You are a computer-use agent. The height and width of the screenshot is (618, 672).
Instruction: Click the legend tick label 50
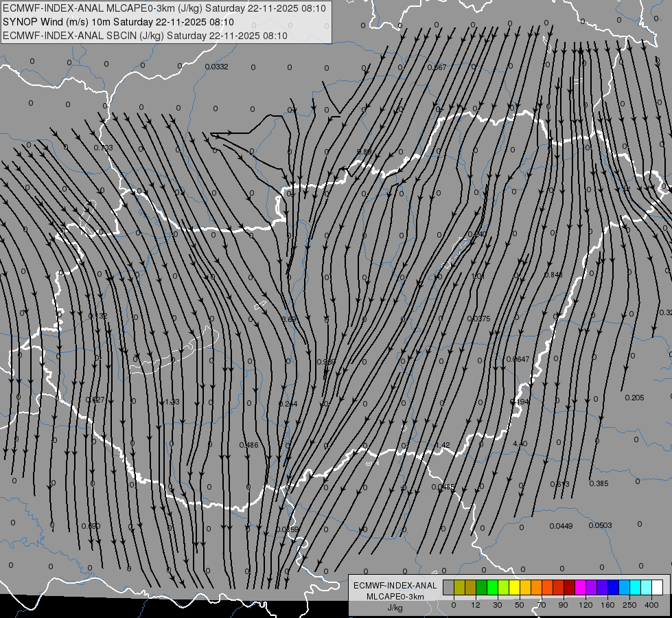click(x=520, y=605)
